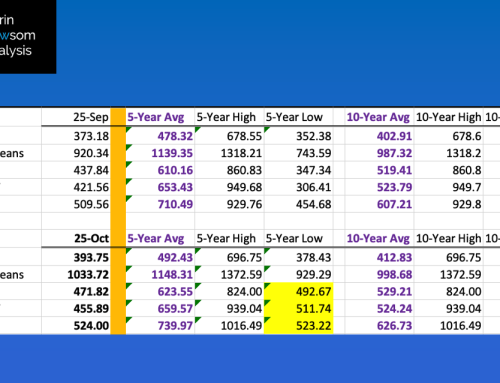Select yellow highlighted cell 492.67

pos(299,291)
